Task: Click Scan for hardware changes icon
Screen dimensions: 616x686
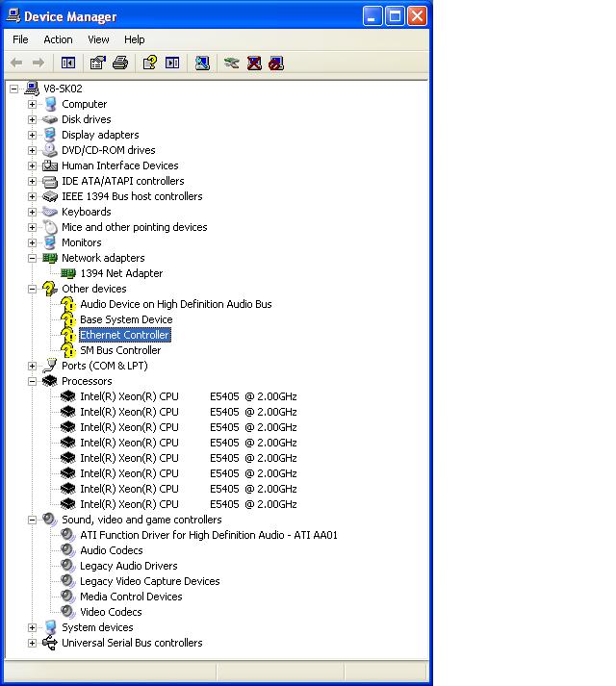Action: tap(202, 64)
